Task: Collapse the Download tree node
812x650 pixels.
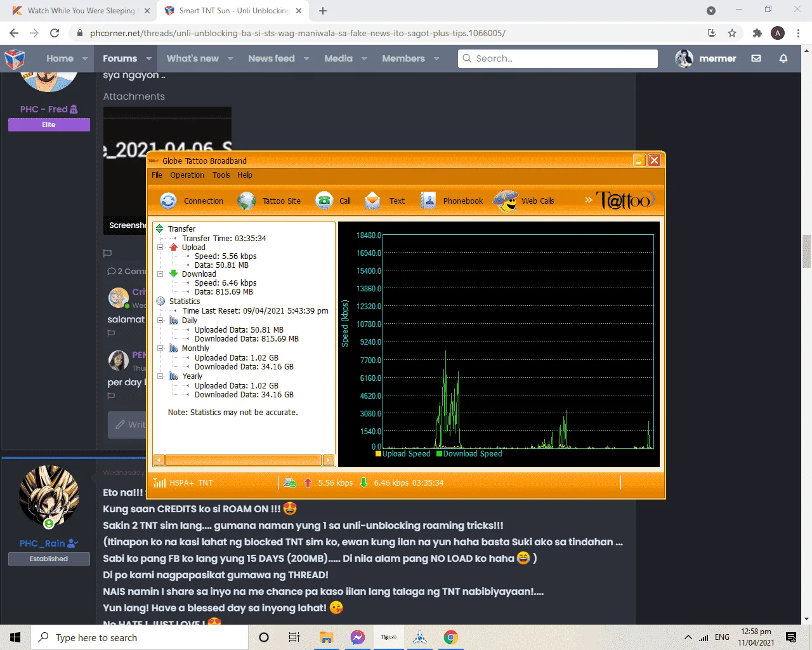Action: [160, 274]
